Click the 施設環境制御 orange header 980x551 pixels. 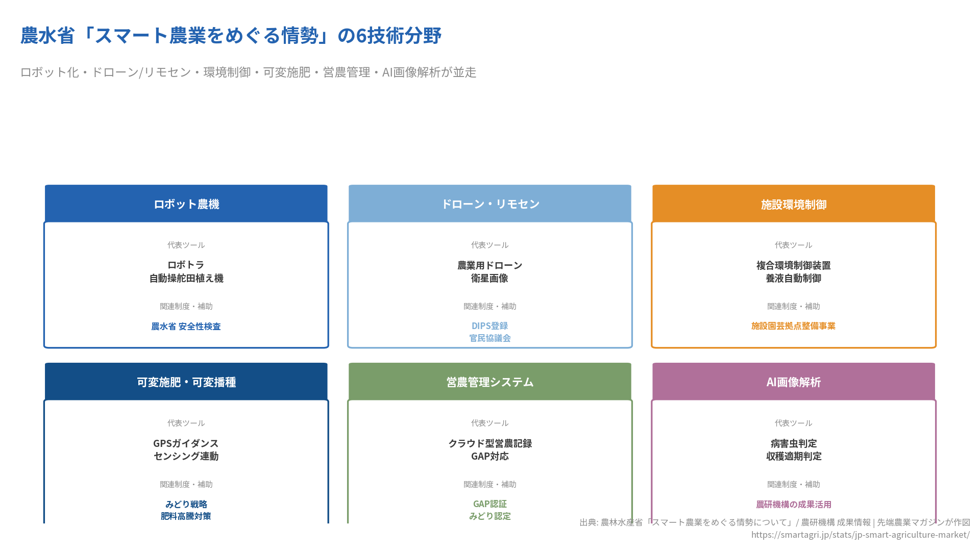tap(794, 204)
